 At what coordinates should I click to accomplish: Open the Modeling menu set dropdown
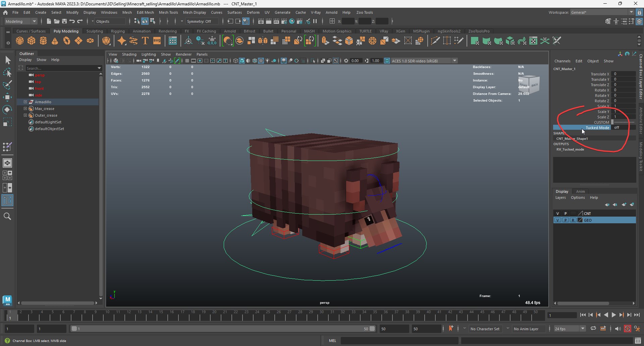point(21,21)
